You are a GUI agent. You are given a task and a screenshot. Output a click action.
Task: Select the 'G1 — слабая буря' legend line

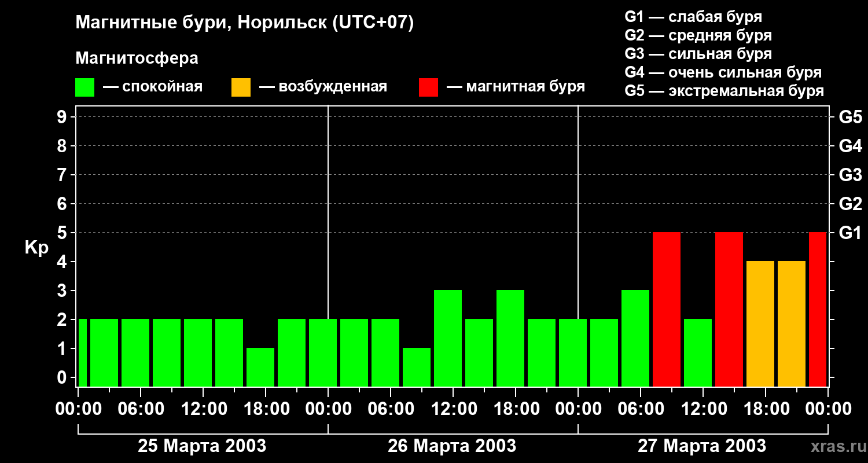(693, 17)
